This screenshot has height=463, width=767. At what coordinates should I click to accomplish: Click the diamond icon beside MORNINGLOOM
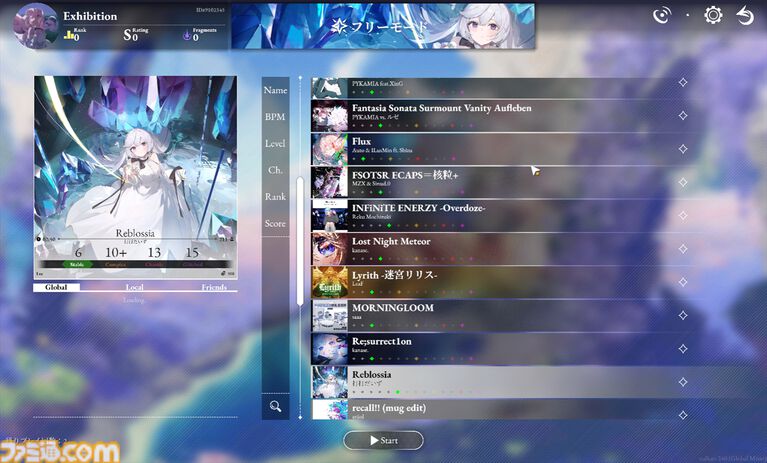(683, 315)
